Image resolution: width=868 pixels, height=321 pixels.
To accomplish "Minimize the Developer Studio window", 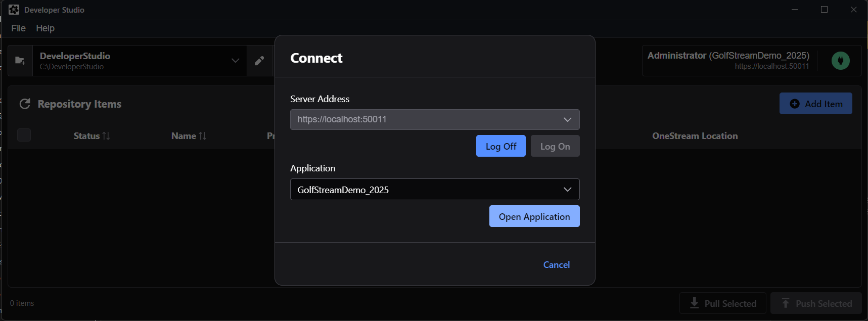I will 795,10.
